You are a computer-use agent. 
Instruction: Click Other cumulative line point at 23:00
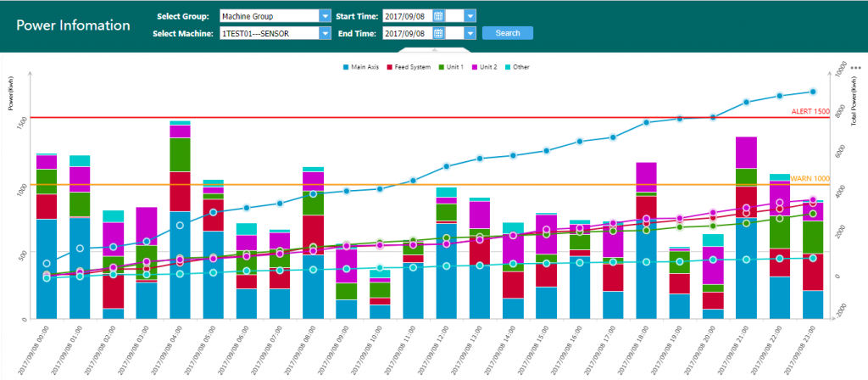point(813,258)
